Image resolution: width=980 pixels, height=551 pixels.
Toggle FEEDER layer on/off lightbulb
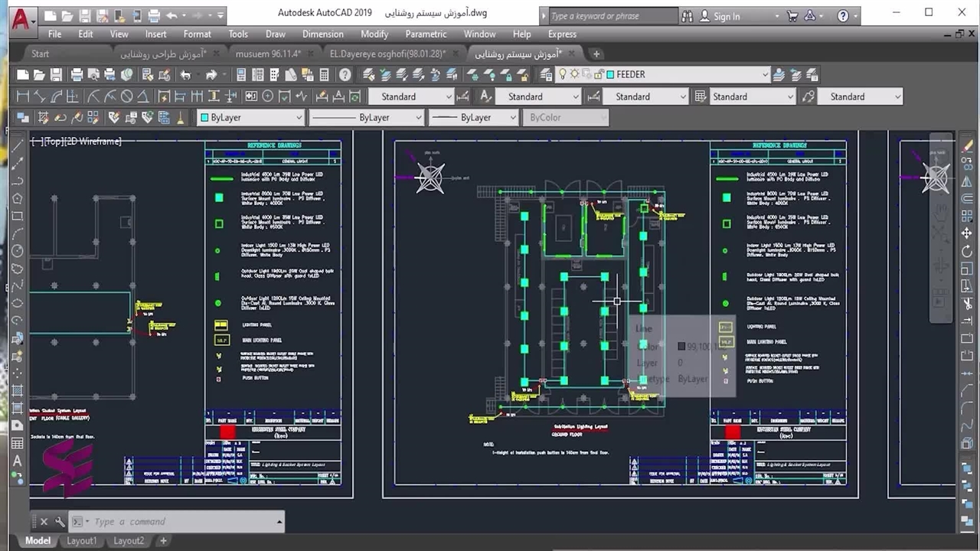563,74
